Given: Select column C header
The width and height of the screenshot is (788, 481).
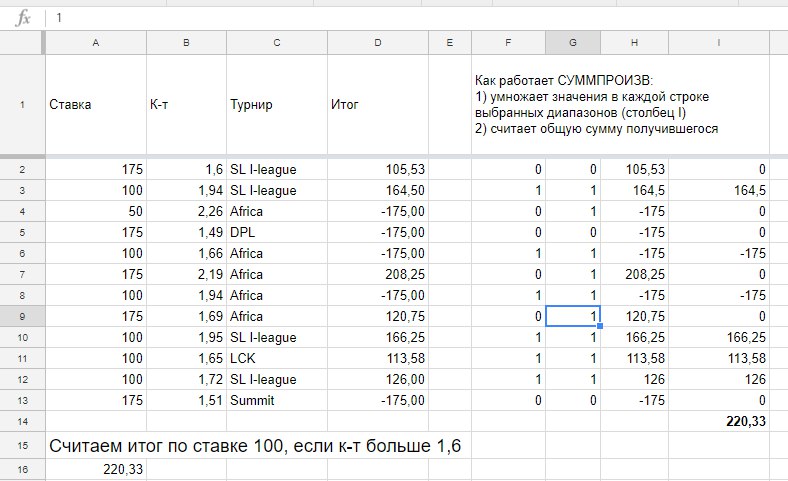Looking at the screenshot, I should click(277, 43).
